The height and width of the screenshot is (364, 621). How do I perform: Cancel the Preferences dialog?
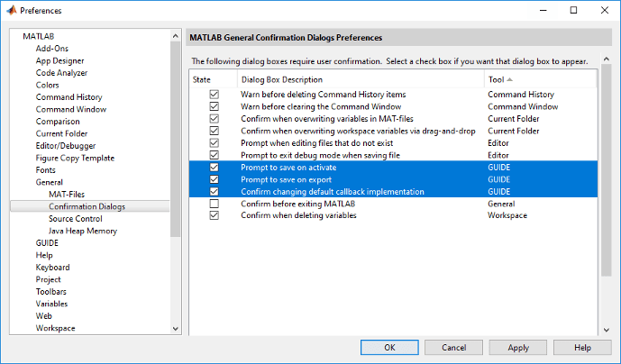click(453, 347)
